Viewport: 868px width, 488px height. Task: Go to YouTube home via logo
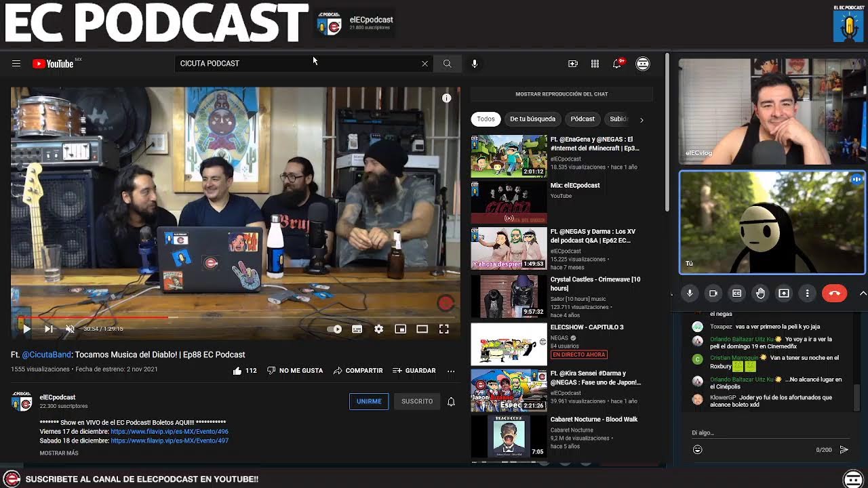pyautogui.click(x=54, y=64)
